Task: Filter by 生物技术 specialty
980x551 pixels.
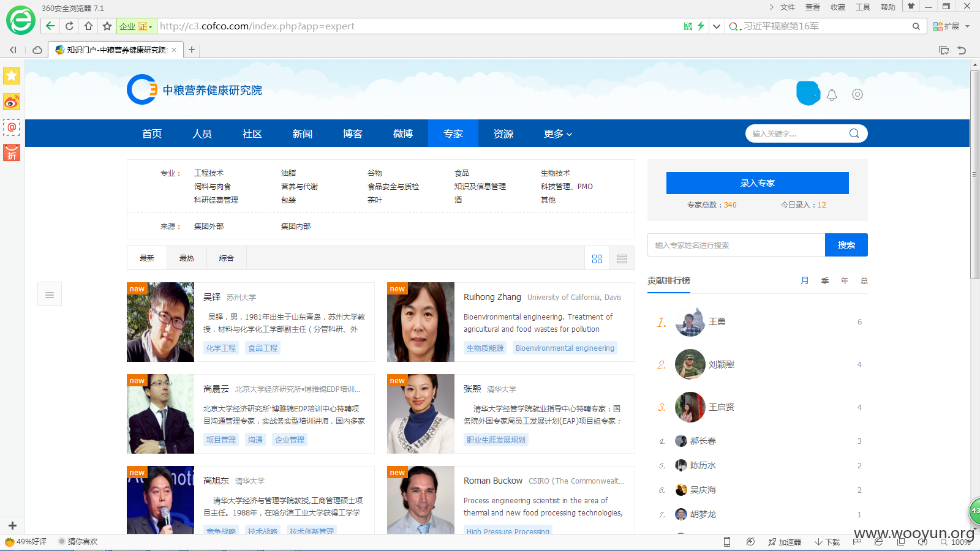Action: coord(556,173)
